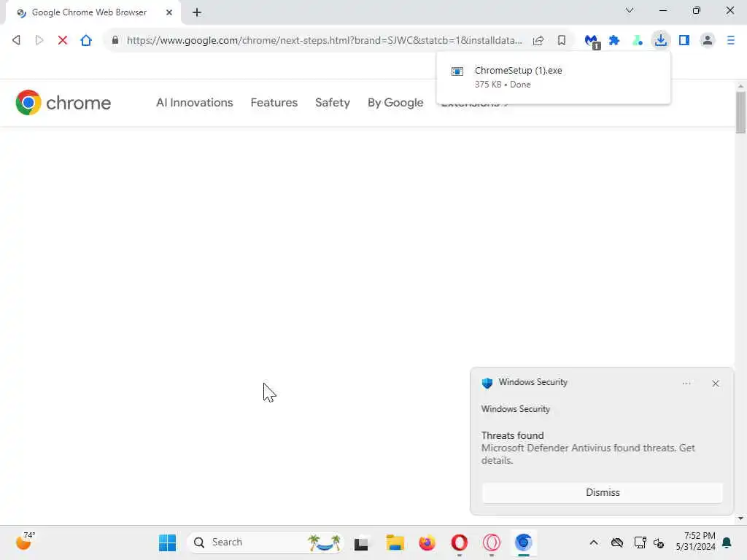Switch to the active browser taskbar icon
The height and width of the screenshot is (560, 747).
click(523, 542)
